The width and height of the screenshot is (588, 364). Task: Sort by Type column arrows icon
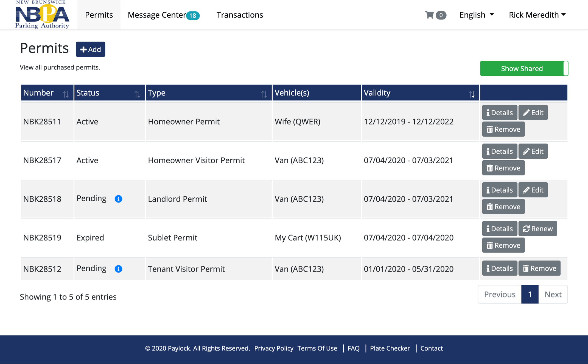pos(264,94)
